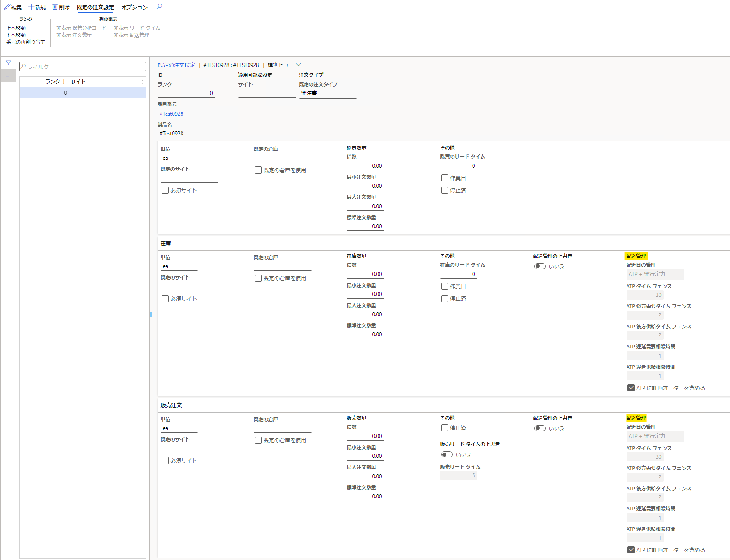Click the ランク value field in header

(186, 93)
